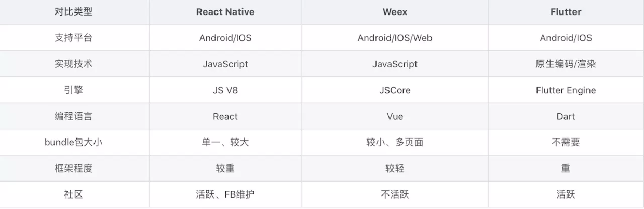Screen dimensions: 644x209
Task: Click the Flutter column header
Action: point(566,12)
